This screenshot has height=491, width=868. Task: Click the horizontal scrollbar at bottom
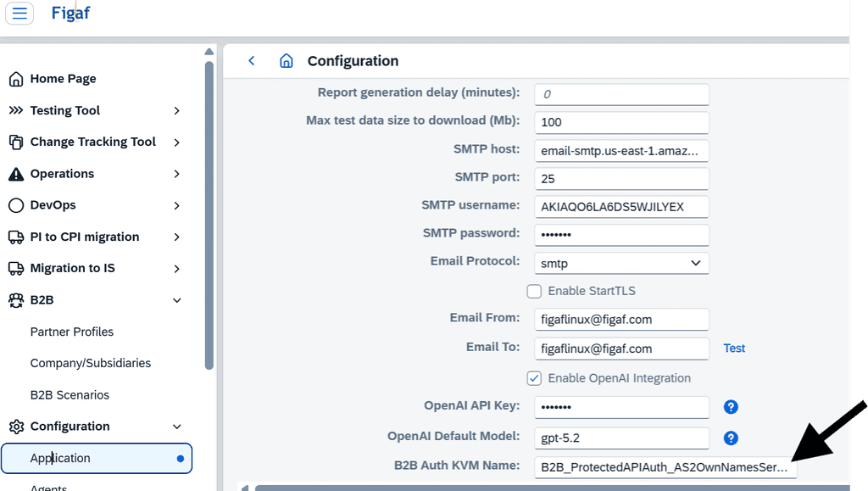coord(551,488)
